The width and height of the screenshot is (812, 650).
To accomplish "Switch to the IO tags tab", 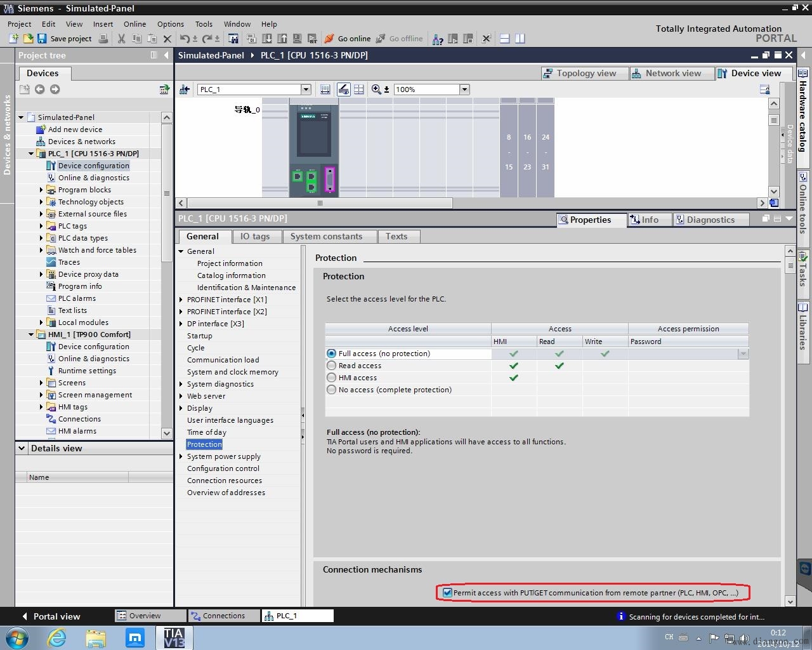I will (x=254, y=236).
